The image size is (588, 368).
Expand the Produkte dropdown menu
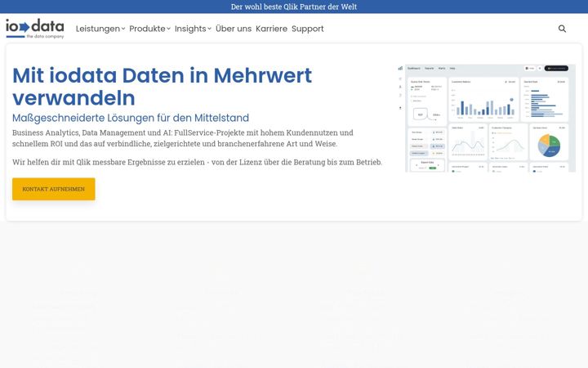(149, 29)
